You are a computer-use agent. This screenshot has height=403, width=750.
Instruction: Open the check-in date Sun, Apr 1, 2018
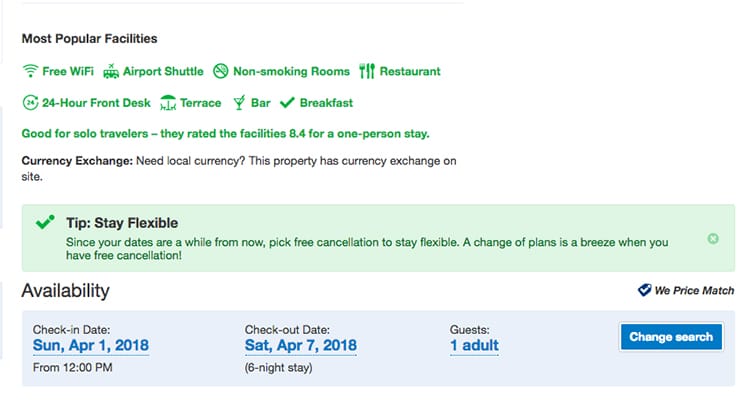tap(91, 346)
